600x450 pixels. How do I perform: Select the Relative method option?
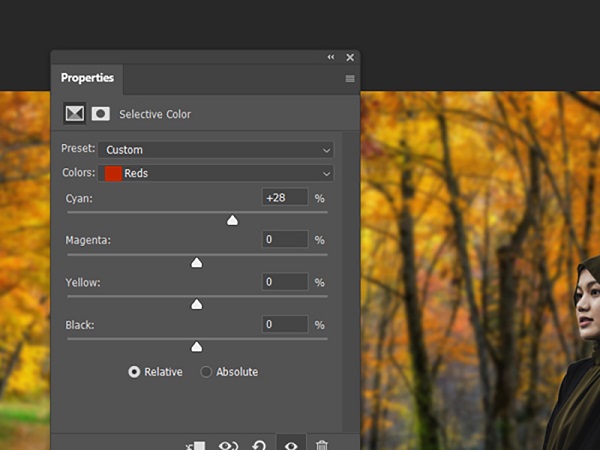click(134, 372)
